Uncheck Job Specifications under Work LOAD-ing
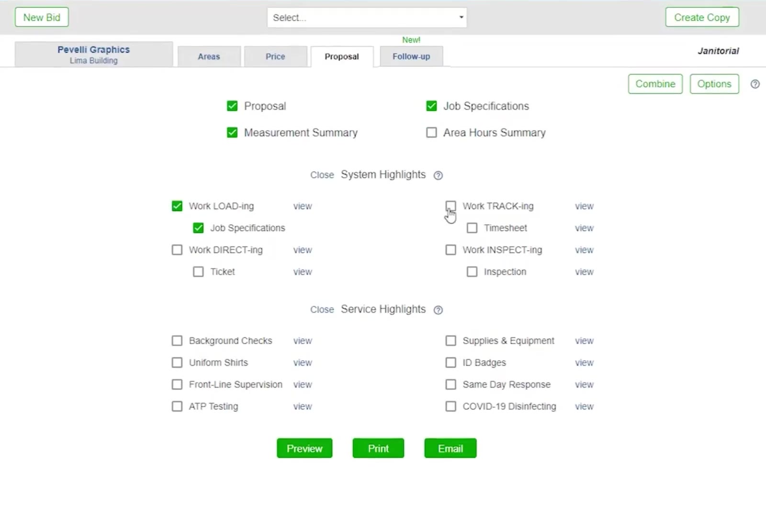Image resolution: width=766 pixels, height=532 pixels. pyautogui.click(x=198, y=228)
